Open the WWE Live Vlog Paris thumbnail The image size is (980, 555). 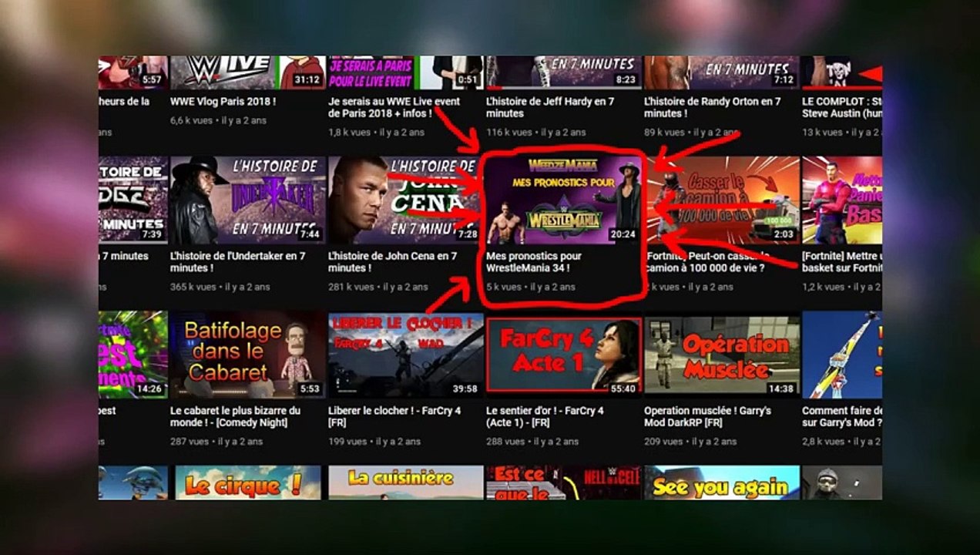(247, 72)
